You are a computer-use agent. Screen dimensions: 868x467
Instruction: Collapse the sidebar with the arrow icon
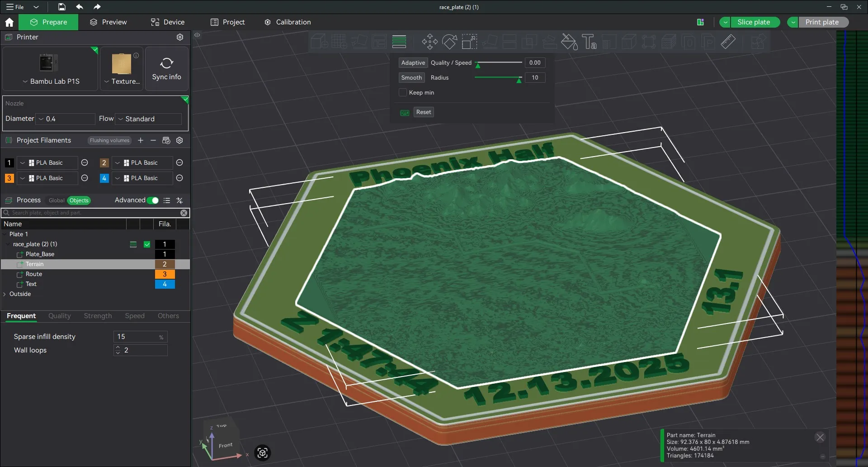coord(197,35)
